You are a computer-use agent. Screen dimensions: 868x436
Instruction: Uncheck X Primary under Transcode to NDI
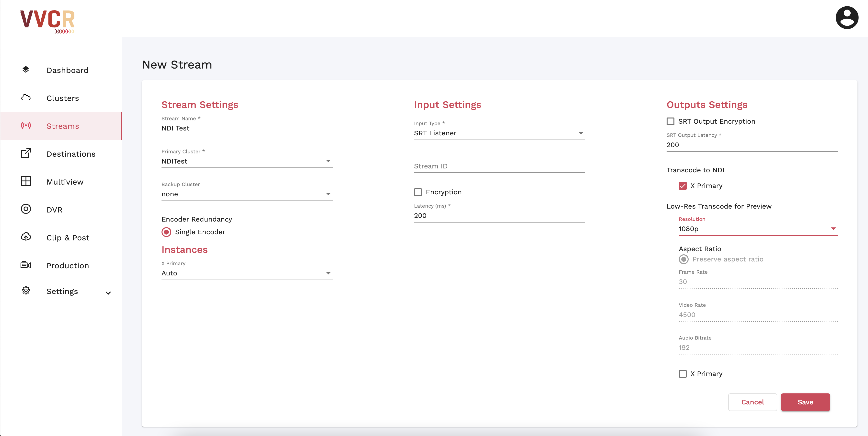coord(683,186)
